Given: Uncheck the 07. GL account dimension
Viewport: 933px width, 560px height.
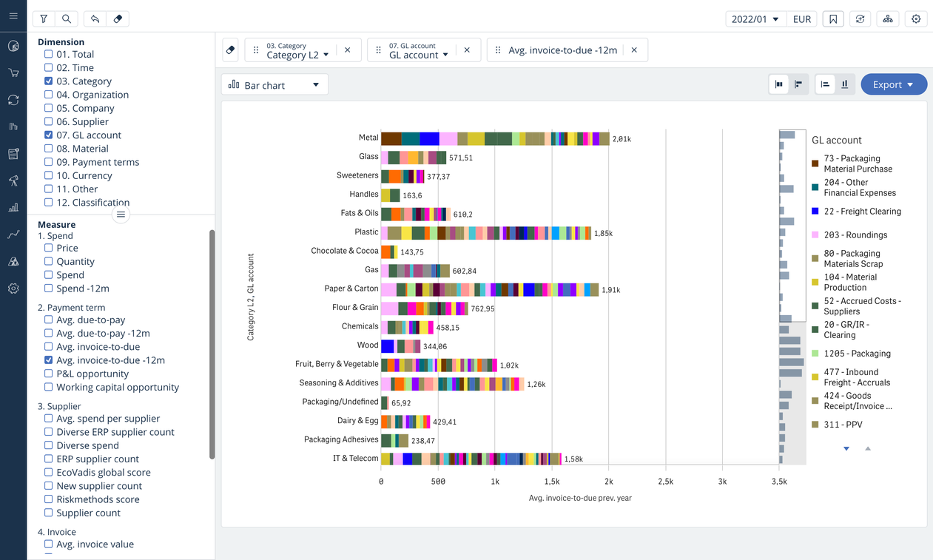Looking at the screenshot, I should 49,135.
